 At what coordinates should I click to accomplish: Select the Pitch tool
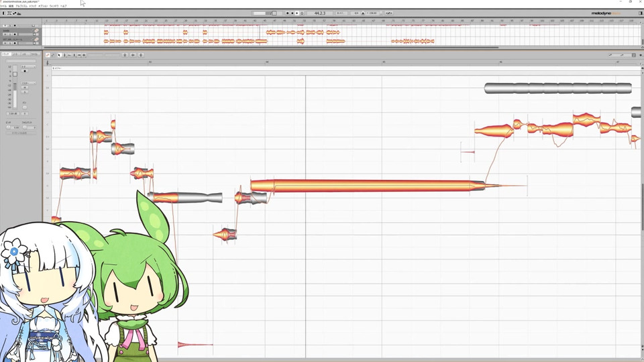point(64,55)
